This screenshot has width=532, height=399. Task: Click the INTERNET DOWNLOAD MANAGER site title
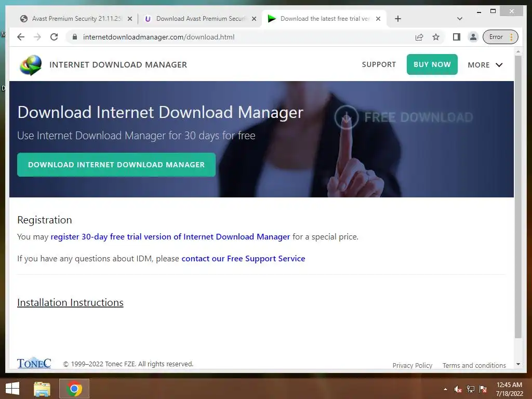118,65
